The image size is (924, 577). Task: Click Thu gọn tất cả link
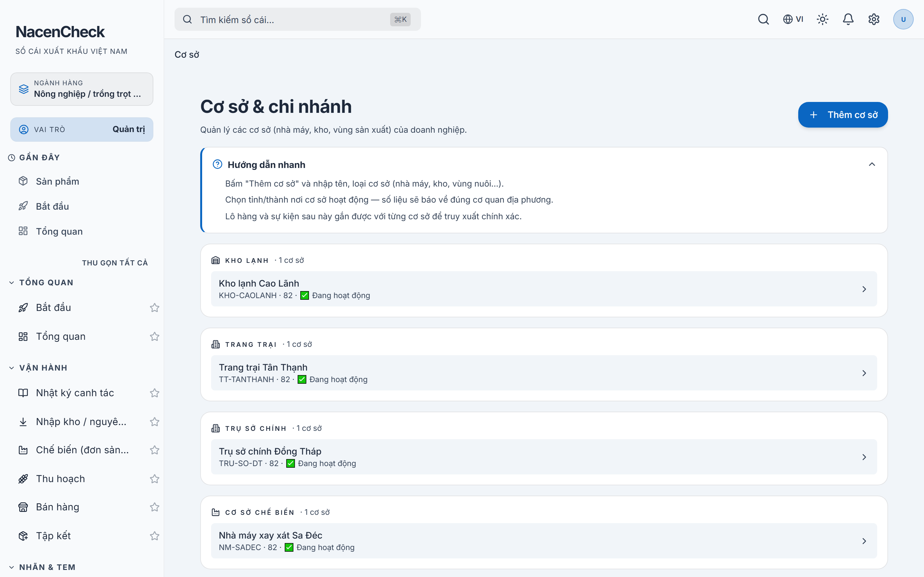(x=115, y=263)
